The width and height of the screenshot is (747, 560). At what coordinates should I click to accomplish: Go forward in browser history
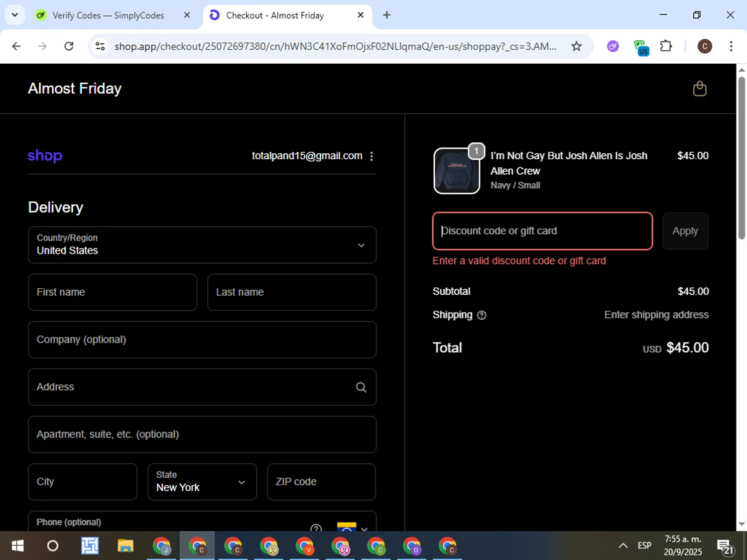pyautogui.click(x=42, y=46)
